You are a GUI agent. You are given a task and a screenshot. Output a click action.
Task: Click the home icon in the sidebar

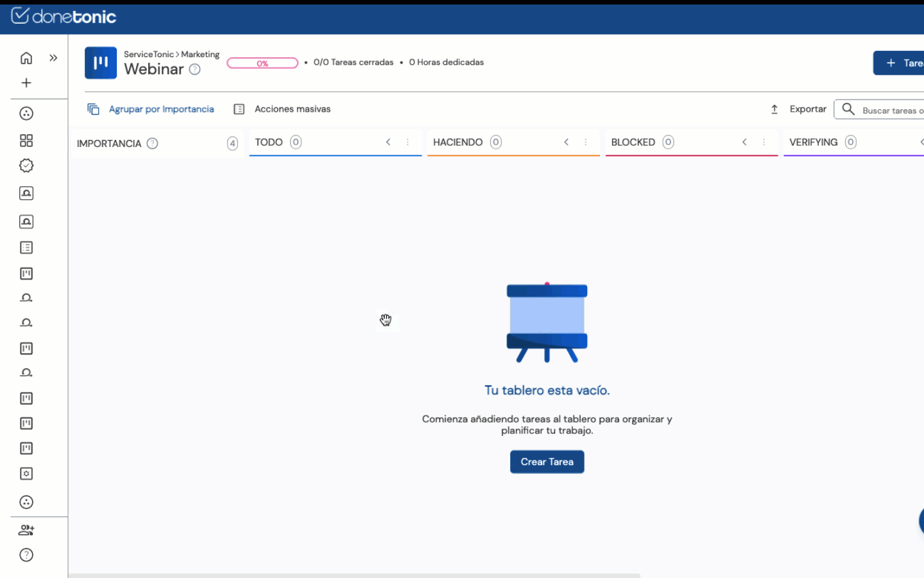[26, 58]
